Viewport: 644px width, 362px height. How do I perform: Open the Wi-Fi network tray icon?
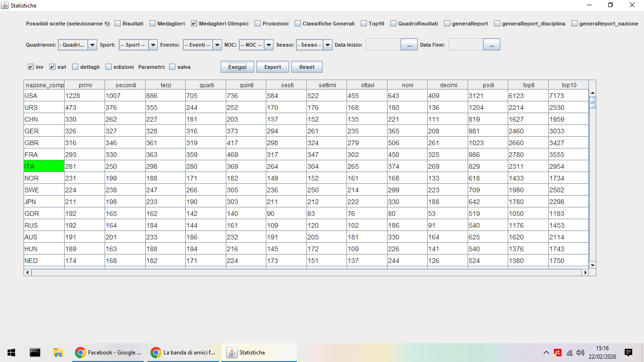pyautogui.click(x=570, y=352)
